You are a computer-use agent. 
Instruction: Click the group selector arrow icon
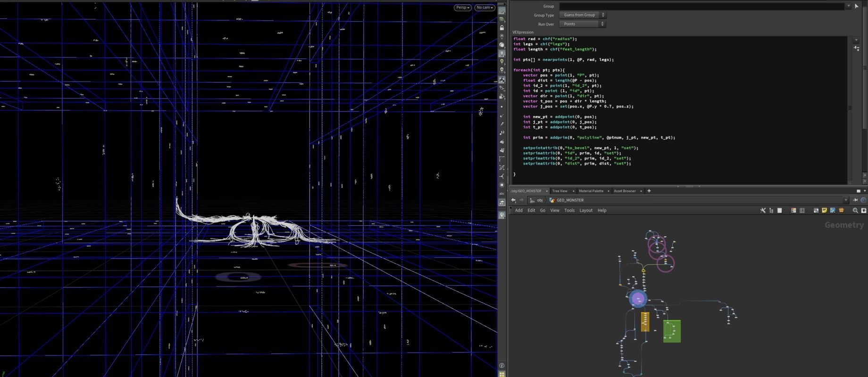tap(857, 6)
